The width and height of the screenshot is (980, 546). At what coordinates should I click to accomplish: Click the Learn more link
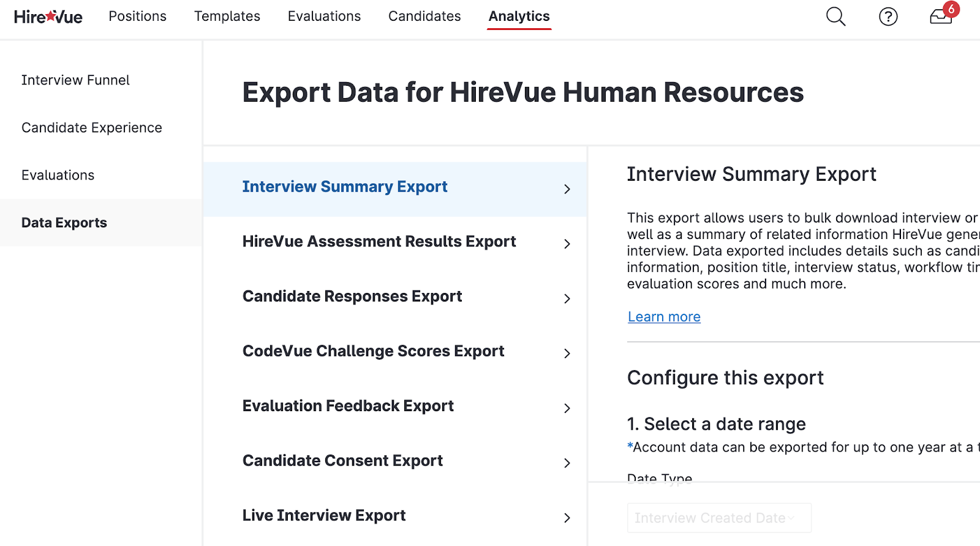tap(664, 317)
